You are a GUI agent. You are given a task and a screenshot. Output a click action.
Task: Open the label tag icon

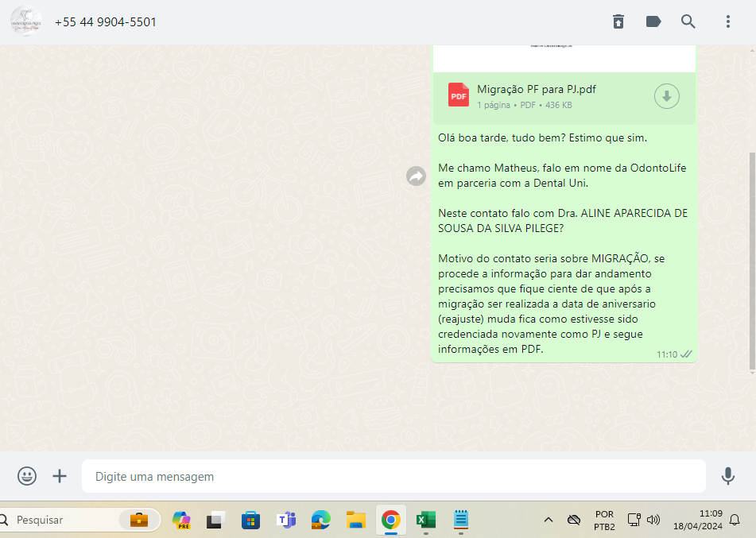[x=653, y=21]
